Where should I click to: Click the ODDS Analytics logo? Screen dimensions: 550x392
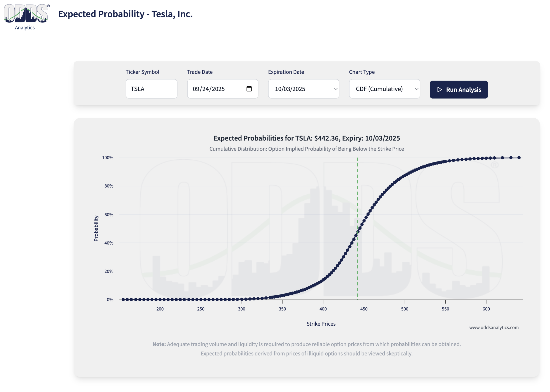(x=26, y=16)
